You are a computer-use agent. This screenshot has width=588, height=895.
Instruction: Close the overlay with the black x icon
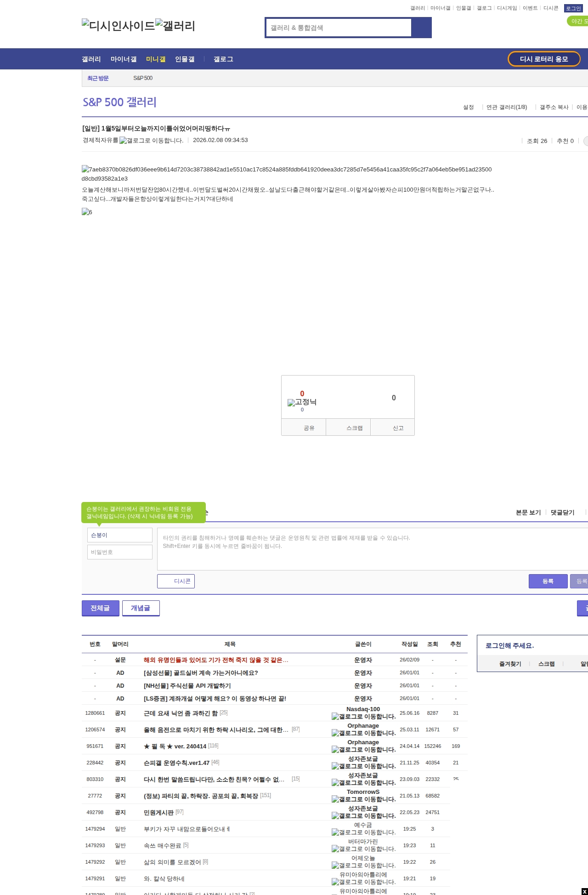[584, 892]
